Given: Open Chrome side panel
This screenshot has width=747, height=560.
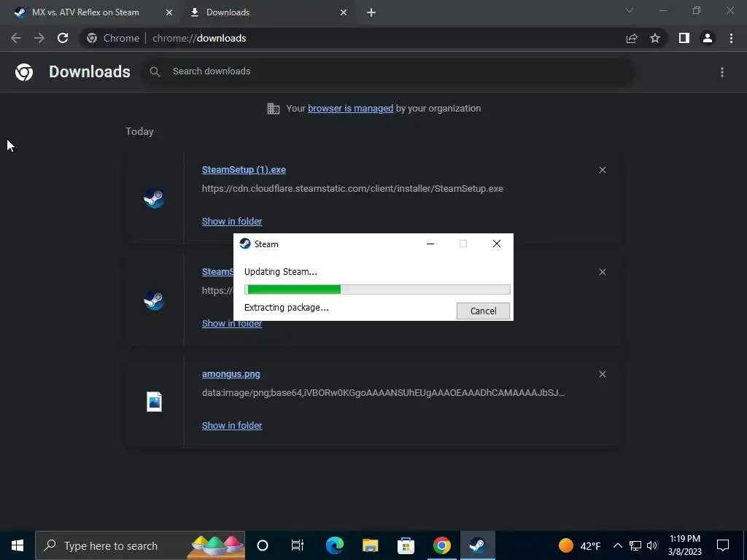Looking at the screenshot, I should [x=684, y=38].
